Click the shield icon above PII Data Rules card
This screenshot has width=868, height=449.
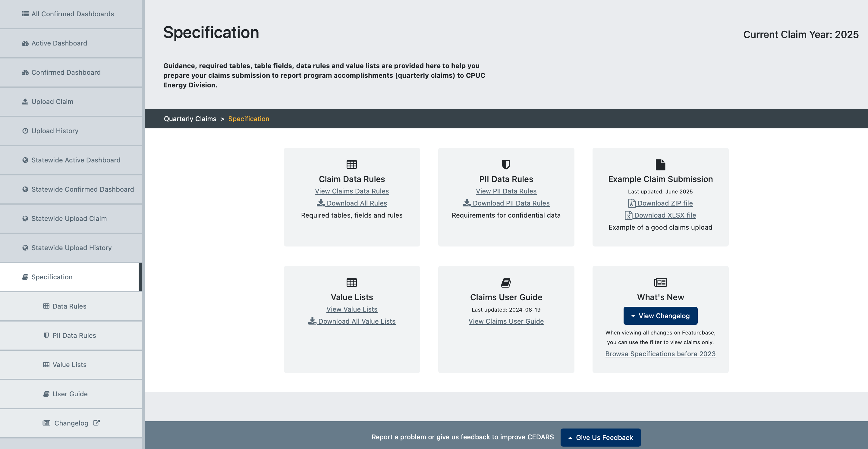click(506, 164)
